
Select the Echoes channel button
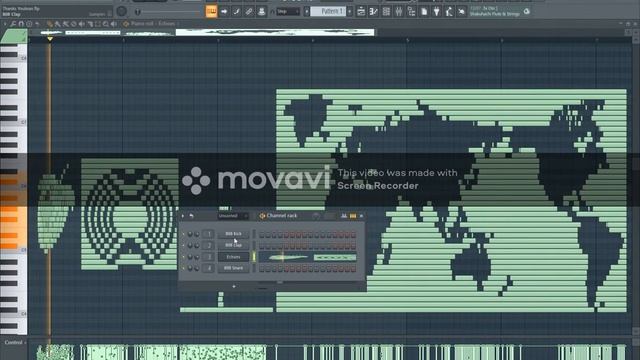[x=233, y=257]
